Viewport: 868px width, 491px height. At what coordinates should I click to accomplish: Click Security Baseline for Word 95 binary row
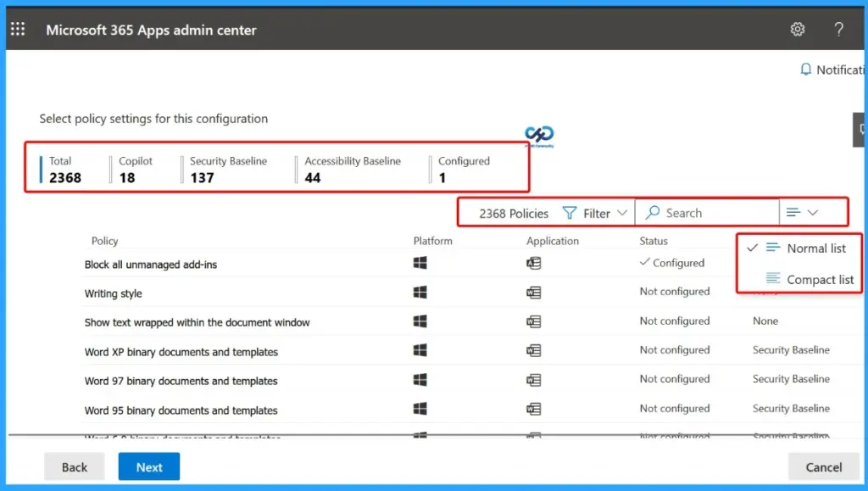(x=791, y=408)
